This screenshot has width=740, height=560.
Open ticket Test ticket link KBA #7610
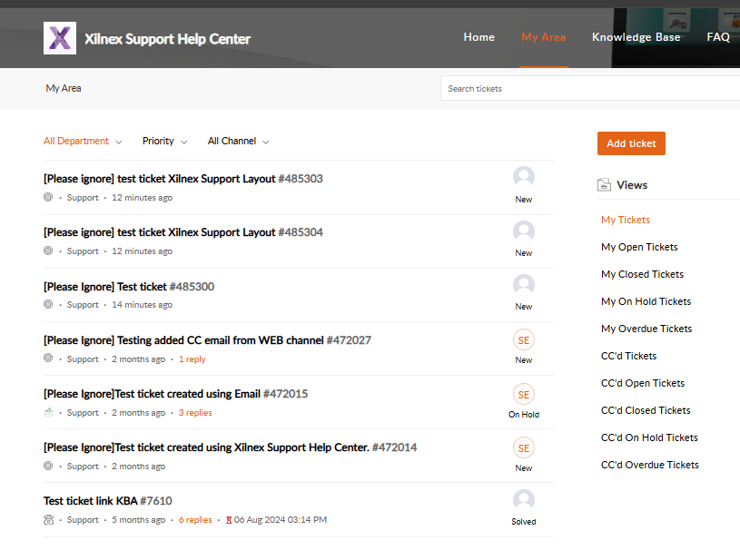tap(107, 501)
